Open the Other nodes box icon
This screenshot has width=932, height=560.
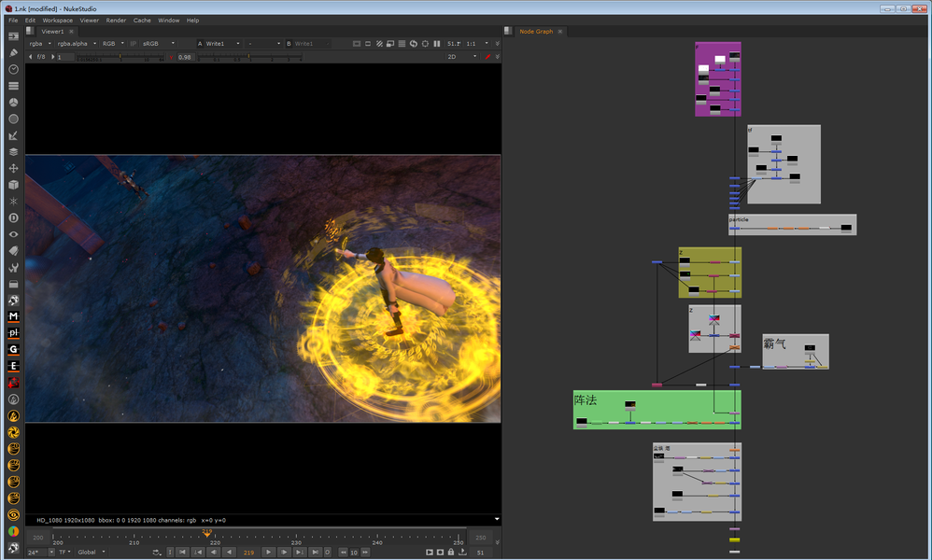coord(13,284)
